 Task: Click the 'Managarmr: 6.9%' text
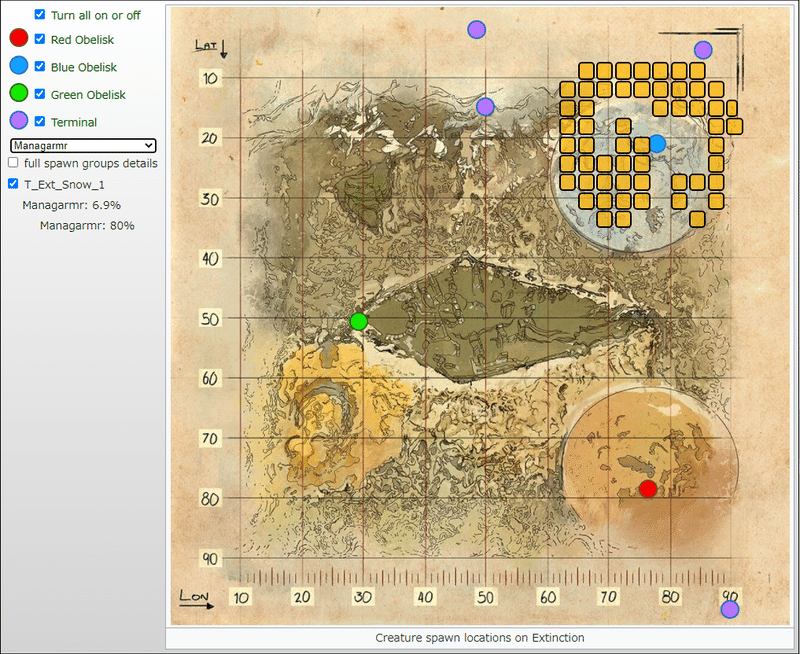71,205
